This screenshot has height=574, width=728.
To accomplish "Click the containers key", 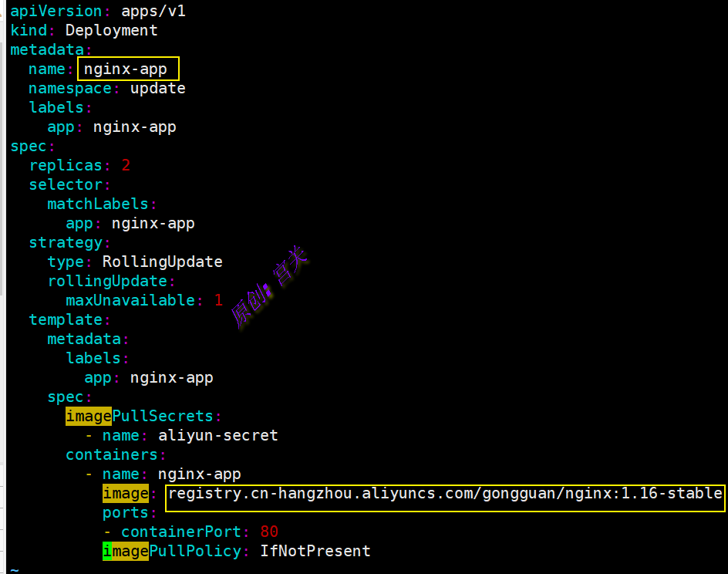I will point(111,454).
